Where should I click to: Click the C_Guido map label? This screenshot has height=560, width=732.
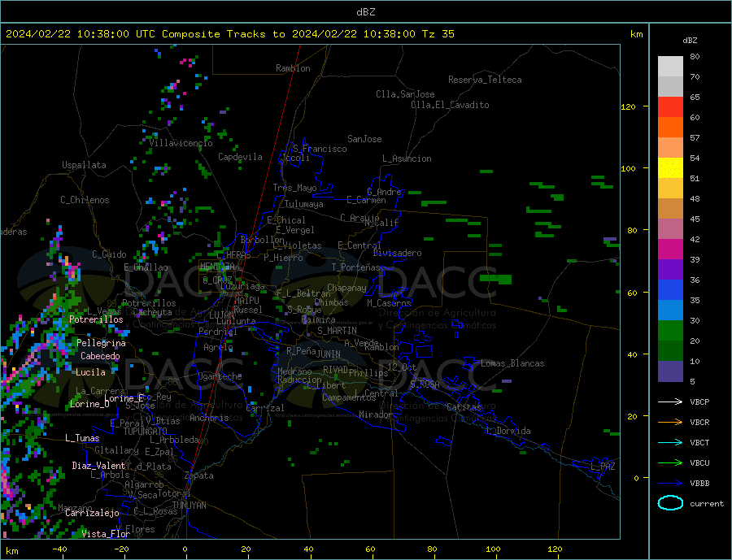coord(109,254)
